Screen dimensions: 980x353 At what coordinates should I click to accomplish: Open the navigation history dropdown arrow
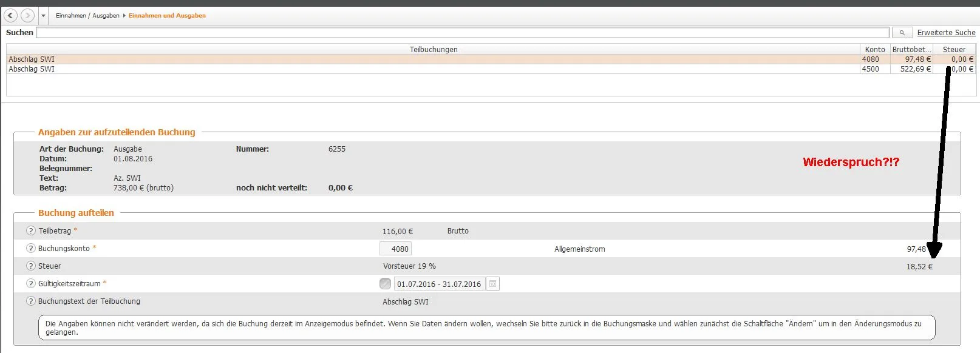click(43, 16)
